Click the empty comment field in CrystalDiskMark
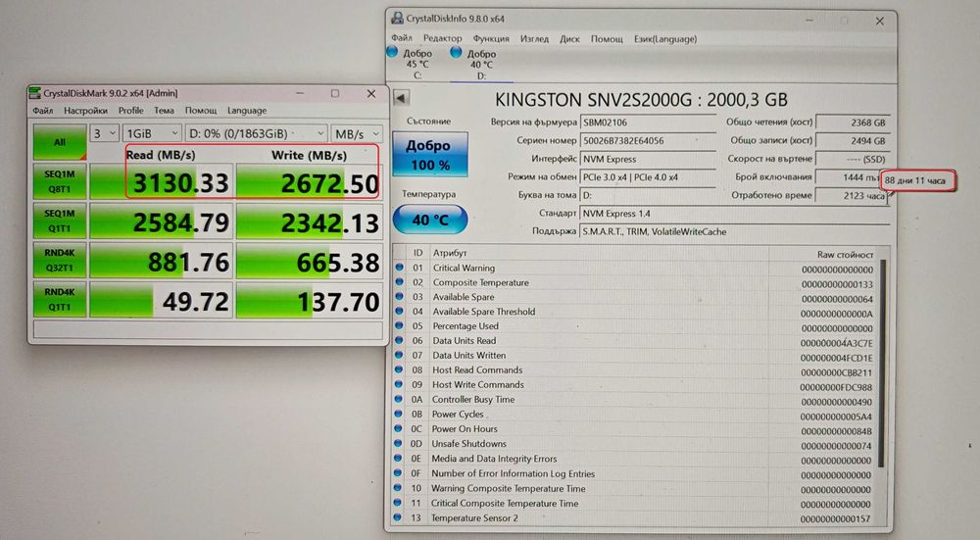 [208, 329]
